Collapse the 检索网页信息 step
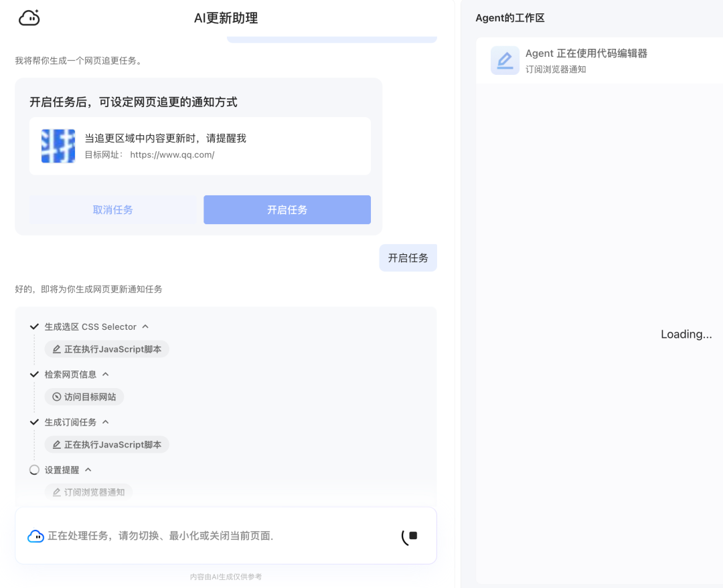 click(105, 375)
